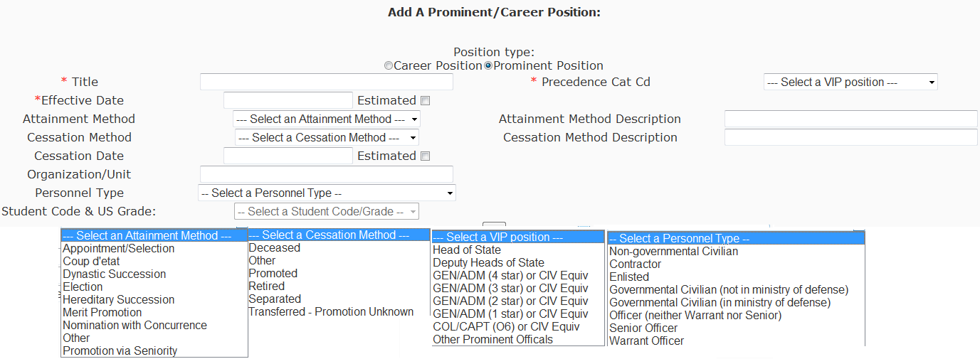980x359 pixels.
Task: Pick Head of State VIP option
Action: click(467, 250)
